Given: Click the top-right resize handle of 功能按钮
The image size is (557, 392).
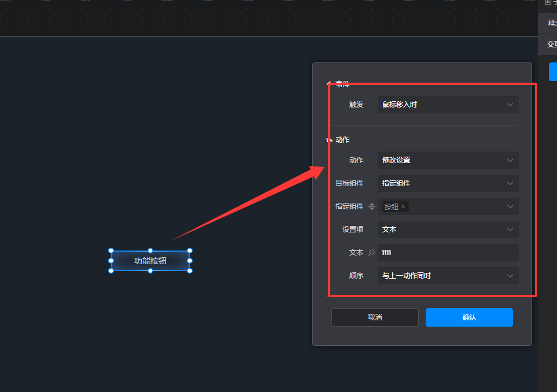Looking at the screenshot, I should click(190, 251).
